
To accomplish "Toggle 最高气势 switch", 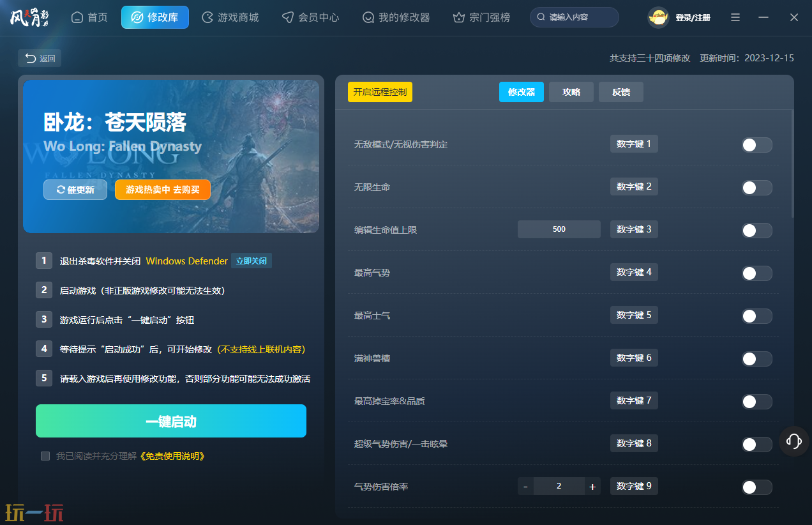I will pyautogui.click(x=756, y=273).
